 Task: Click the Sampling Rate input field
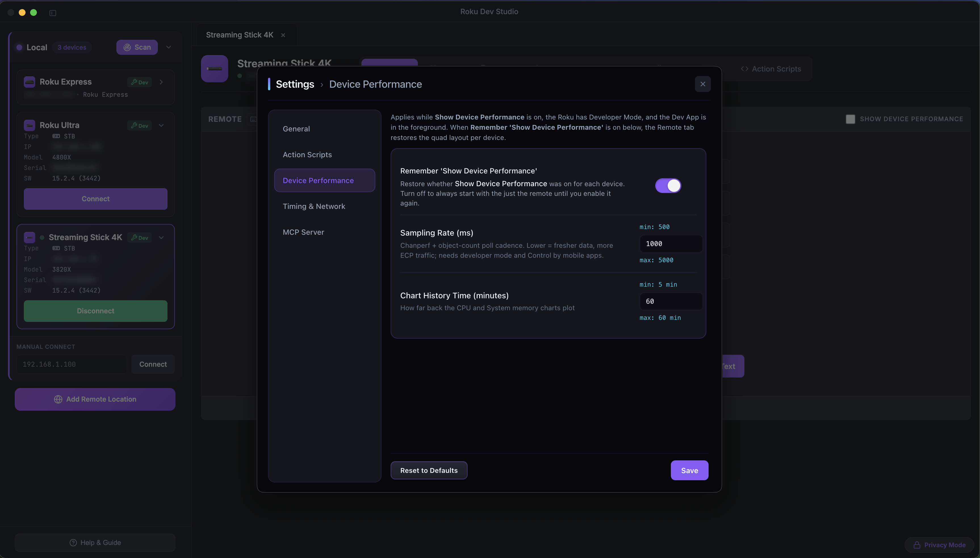(x=671, y=244)
